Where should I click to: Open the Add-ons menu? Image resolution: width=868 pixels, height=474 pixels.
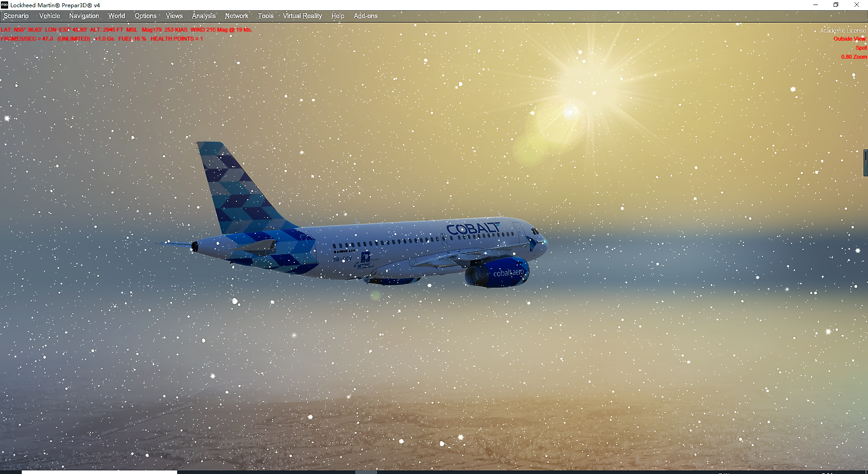[366, 16]
